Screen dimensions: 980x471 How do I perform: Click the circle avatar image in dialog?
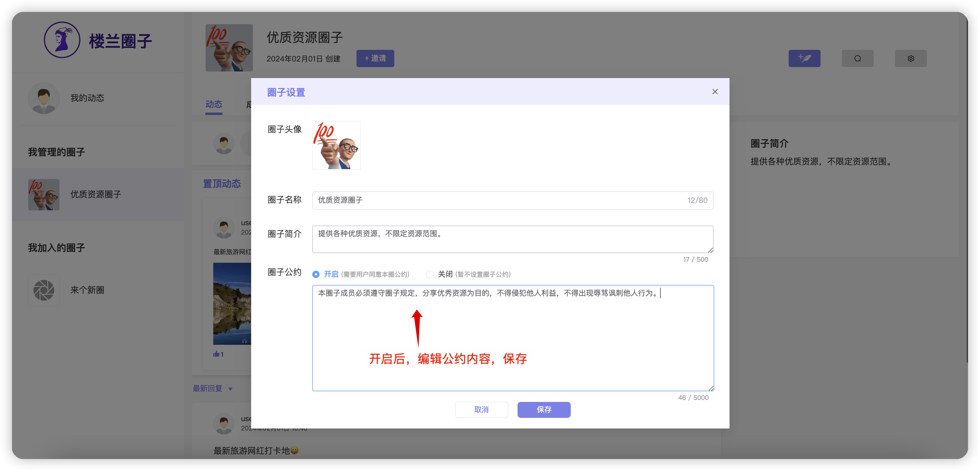pyautogui.click(x=336, y=145)
